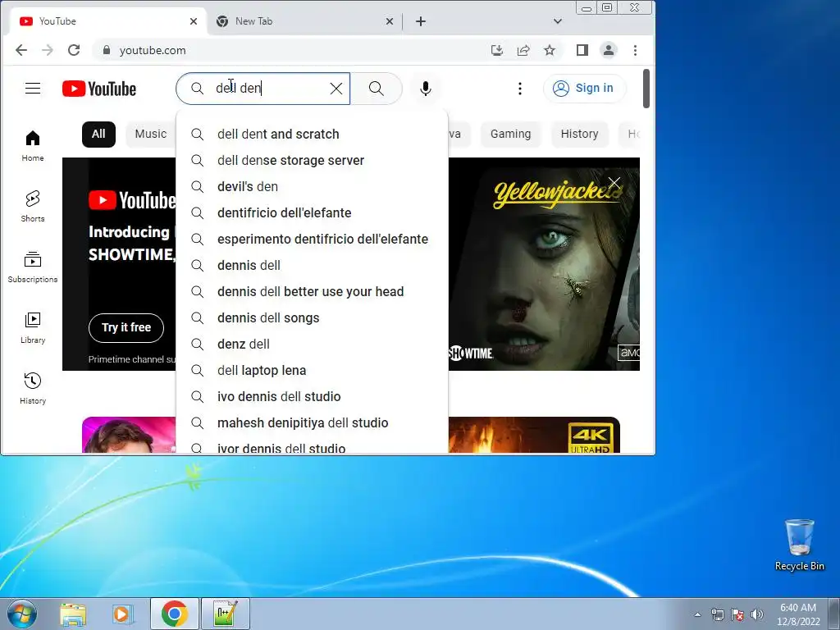Choose suggestion 'dell laptop lena'

(x=312, y=370)
